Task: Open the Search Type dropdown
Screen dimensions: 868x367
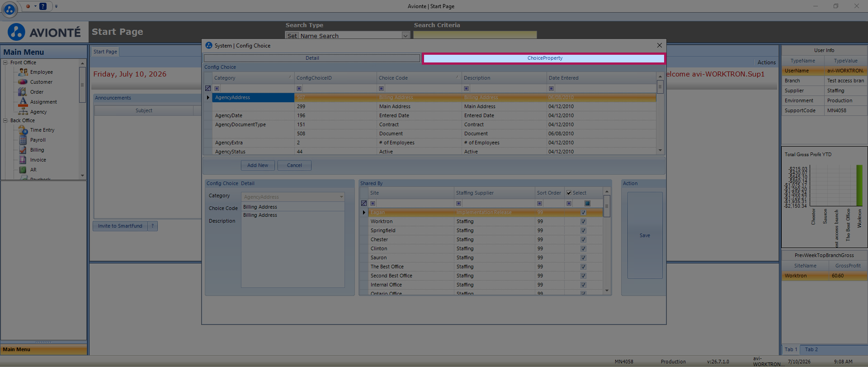Action: tap(406, 36)
